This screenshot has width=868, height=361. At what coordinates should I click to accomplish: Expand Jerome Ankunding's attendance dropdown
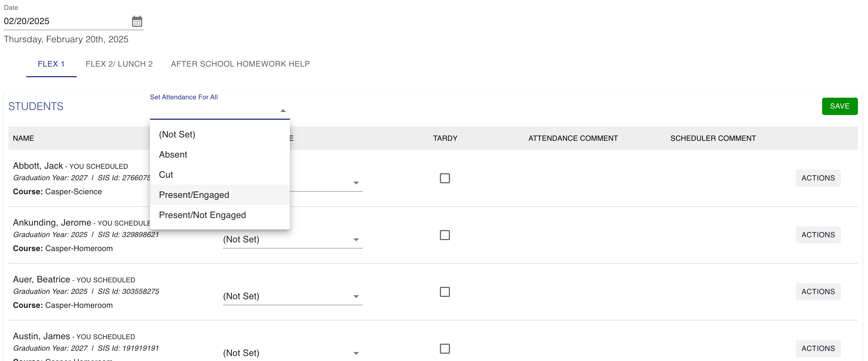tap(292, 240)
